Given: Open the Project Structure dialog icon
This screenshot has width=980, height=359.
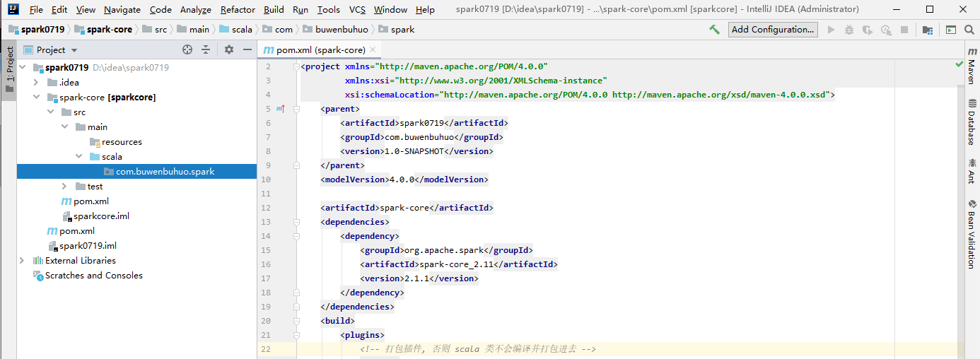Looking at the screenshot, I should (x=927, y=30).
